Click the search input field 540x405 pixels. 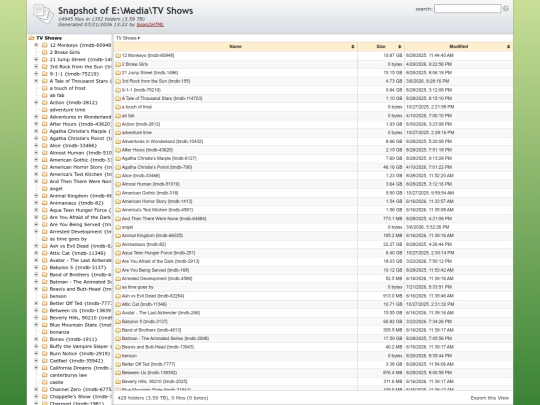click(x=467, y=9)
